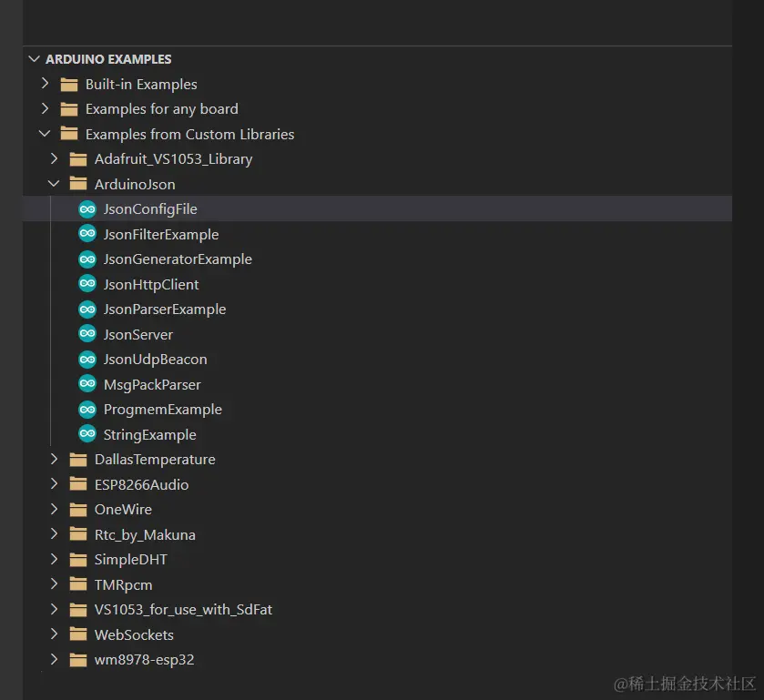Click the Arduino icon beside MsgPackParser
The image size is (764, 700).
tap(87, 384)
